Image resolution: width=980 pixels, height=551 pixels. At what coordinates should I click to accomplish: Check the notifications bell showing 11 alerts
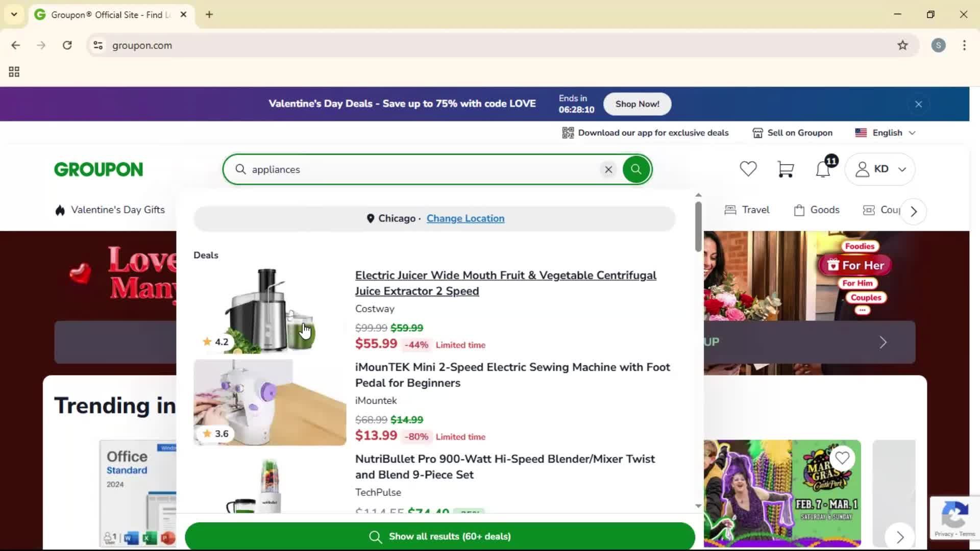click(822, 169)
